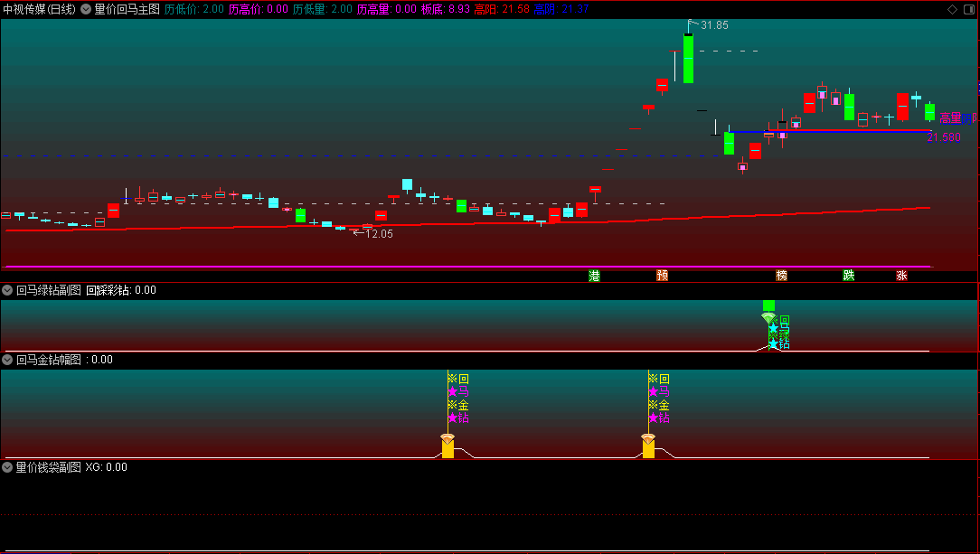This screenshot has height=554, width=980.
Task: Open dropdown next to 中视传媒(日线) title
Action: (86, 9)
